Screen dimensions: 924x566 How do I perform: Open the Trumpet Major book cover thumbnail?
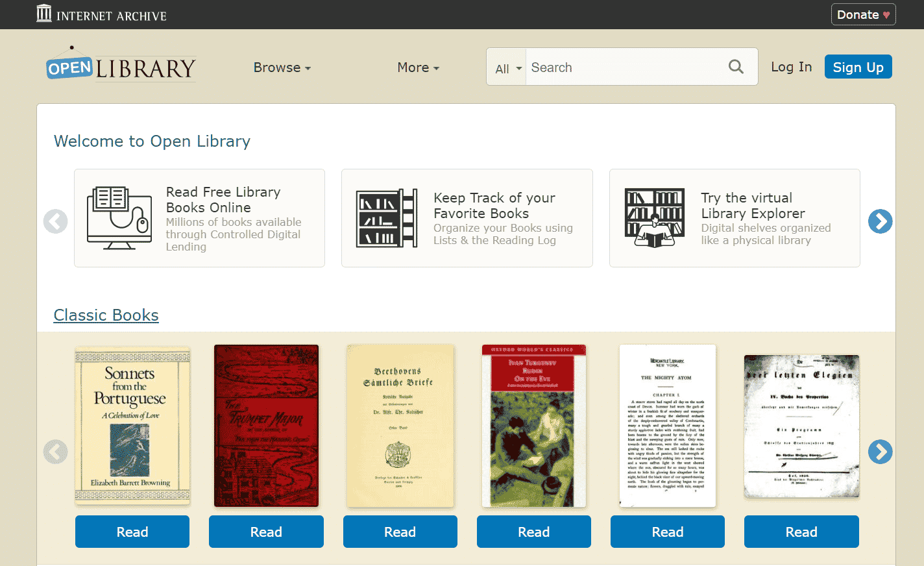pos(266,426)
